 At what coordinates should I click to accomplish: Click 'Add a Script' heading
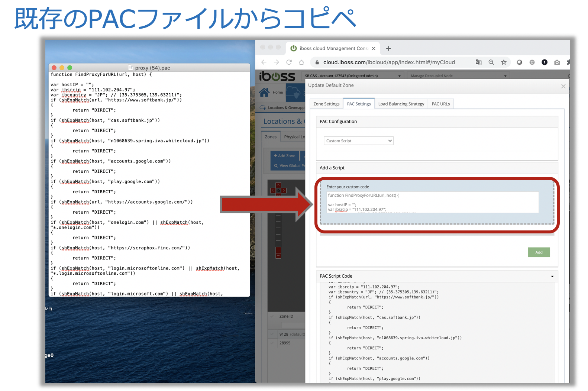tap(332, 168)
